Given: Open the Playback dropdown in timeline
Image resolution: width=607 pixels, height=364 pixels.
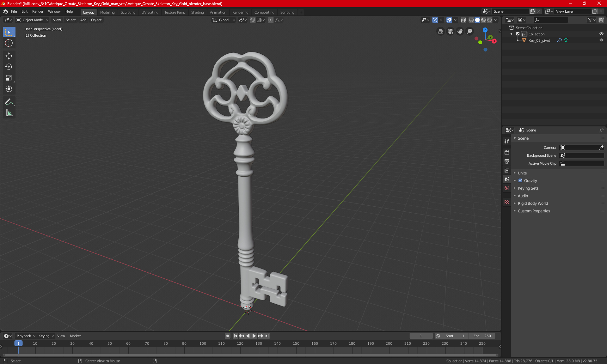Looking at the screenshot, I should tap(26, 336).
